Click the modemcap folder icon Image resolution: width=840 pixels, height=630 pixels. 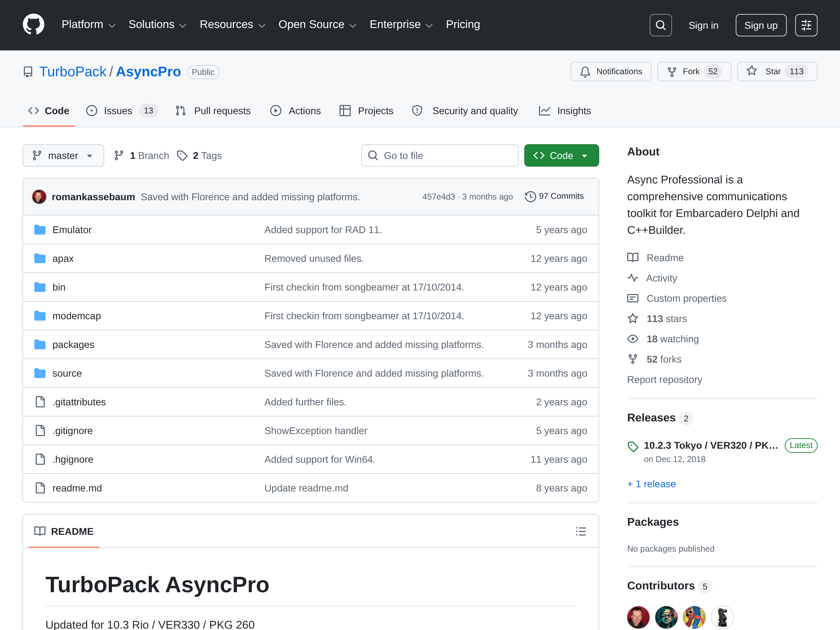[40, 316]
